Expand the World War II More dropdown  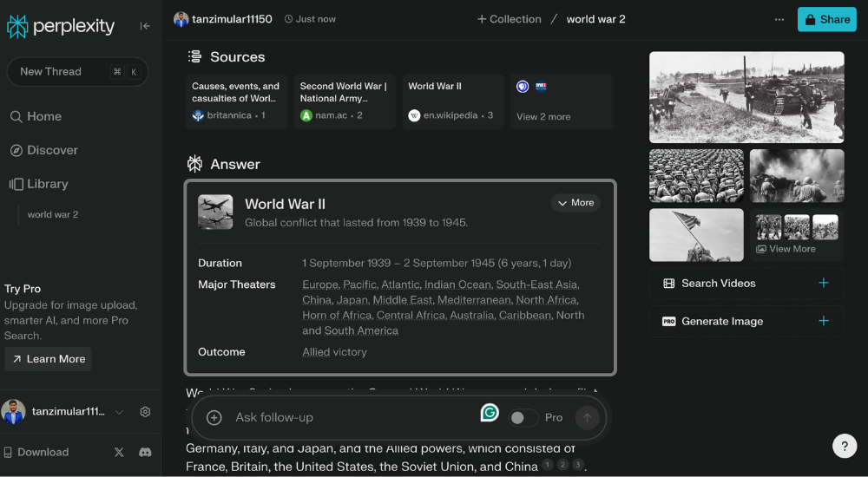(575, 203)
